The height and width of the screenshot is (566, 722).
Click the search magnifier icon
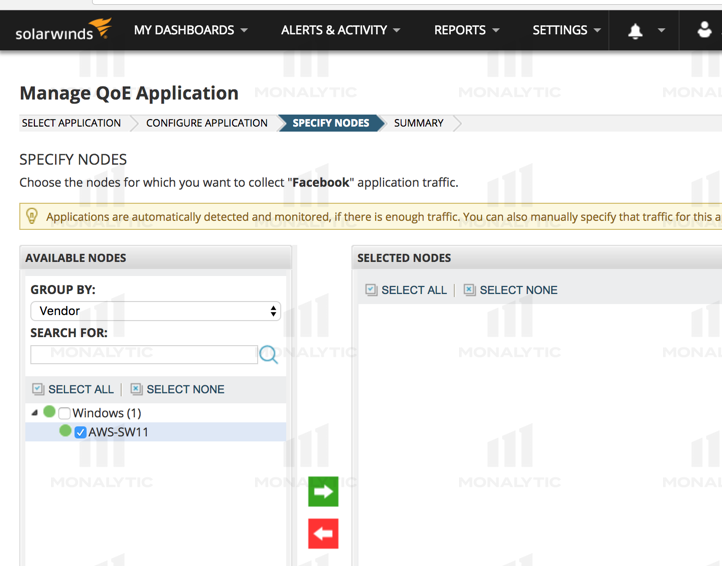[268, 355]
